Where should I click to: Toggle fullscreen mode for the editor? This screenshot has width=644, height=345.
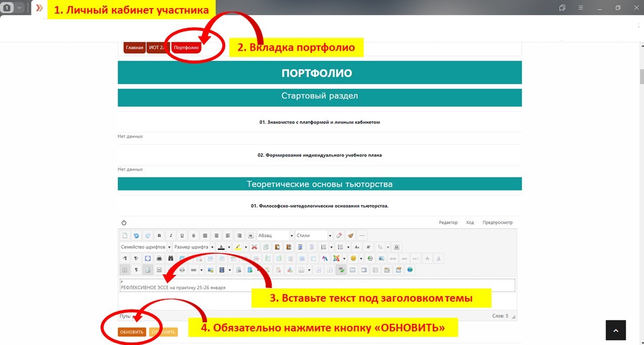[147, 258]
